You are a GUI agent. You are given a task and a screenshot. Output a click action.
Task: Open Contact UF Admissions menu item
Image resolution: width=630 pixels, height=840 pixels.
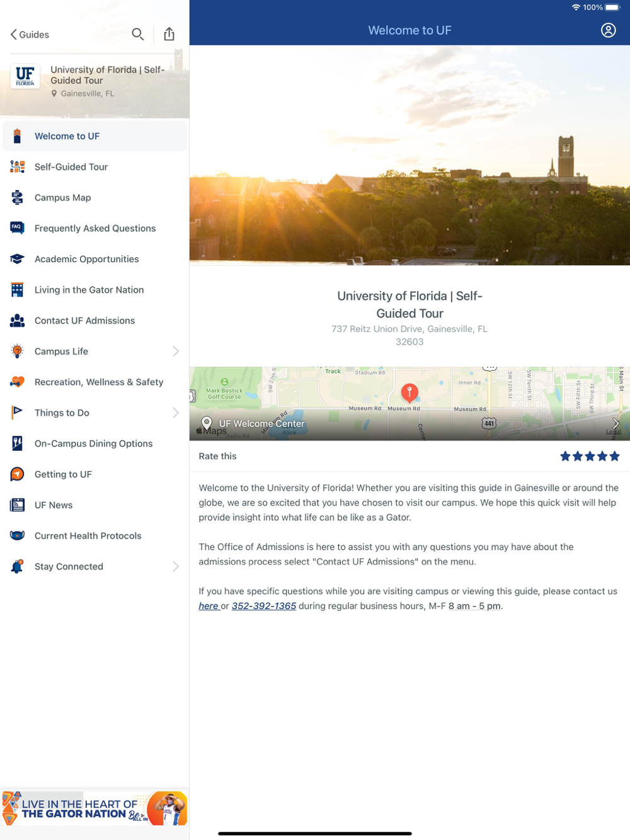[94, 321]
